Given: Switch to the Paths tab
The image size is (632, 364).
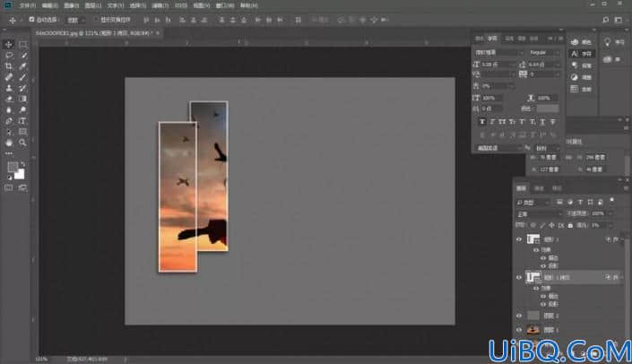Looking at the screenshot, I should point(557,188).
